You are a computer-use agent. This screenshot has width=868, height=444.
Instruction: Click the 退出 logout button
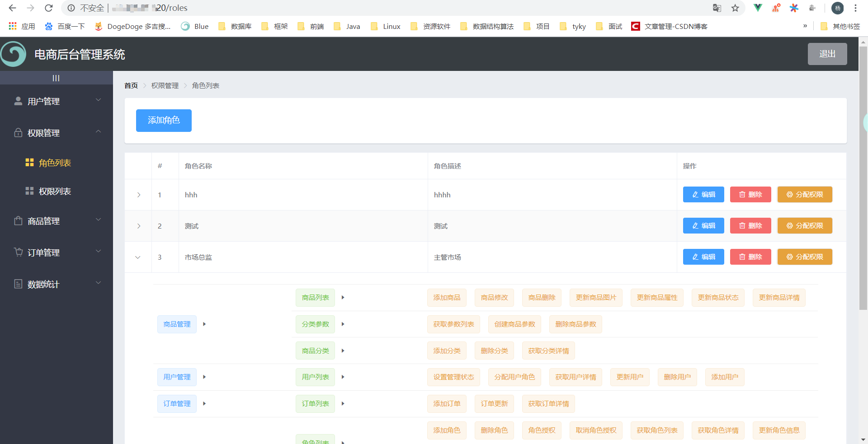(827, 54)
